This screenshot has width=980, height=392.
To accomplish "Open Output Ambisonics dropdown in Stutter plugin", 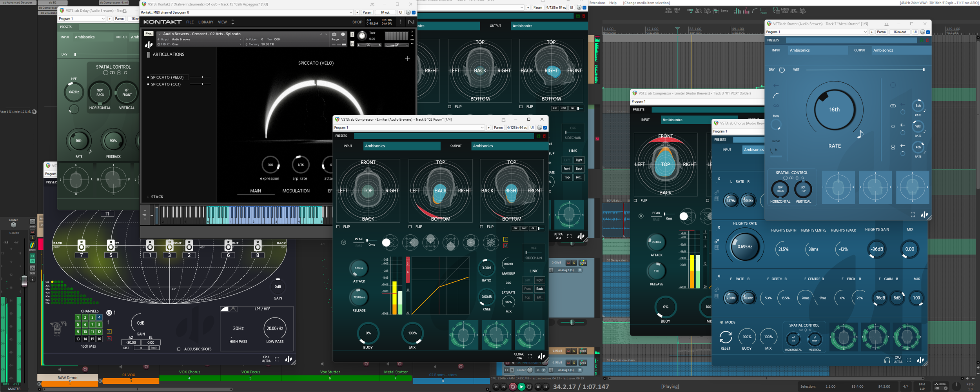I will 902,50.
